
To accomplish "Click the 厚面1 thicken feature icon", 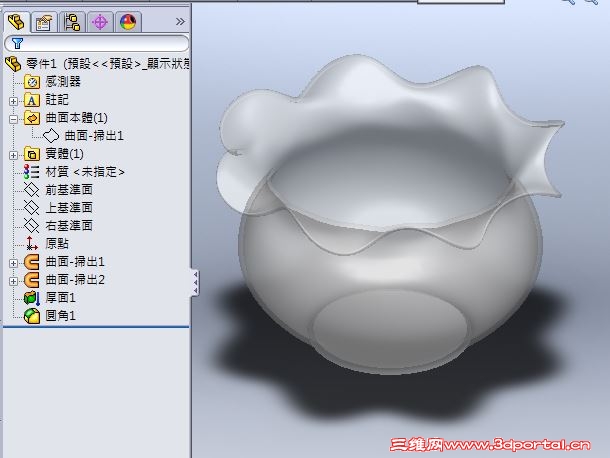I will (x=32, y=298).
